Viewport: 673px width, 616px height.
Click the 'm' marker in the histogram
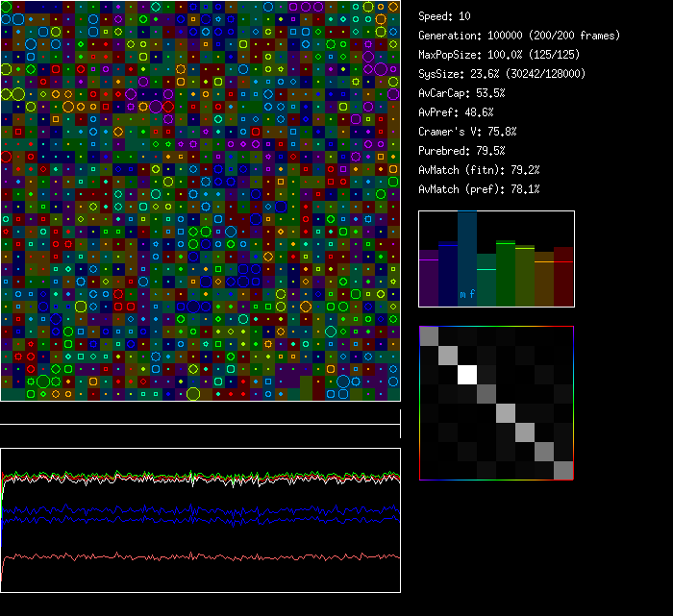point(462,294)
